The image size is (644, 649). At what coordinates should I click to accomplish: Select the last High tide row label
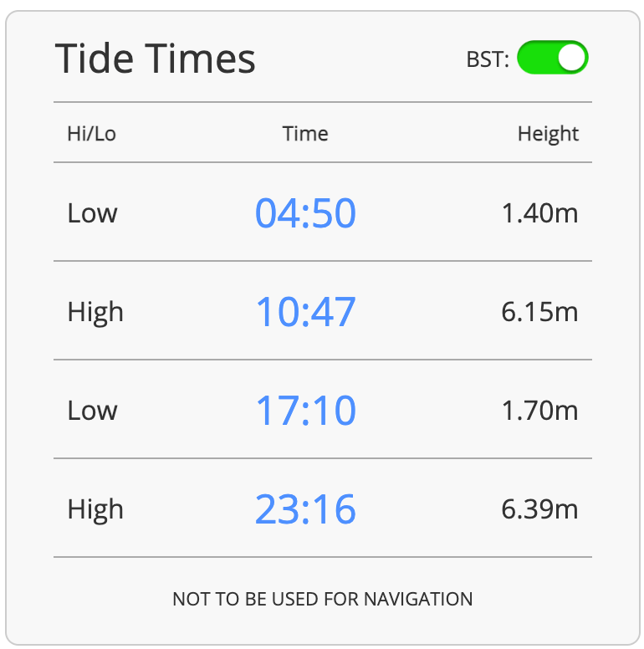(95, 510)
